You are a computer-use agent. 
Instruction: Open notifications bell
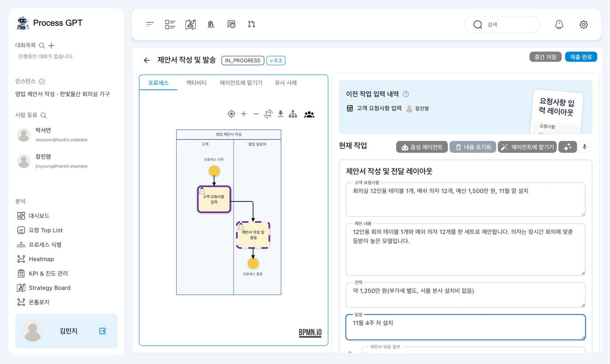pyautogui.click(x=559, y=24)
